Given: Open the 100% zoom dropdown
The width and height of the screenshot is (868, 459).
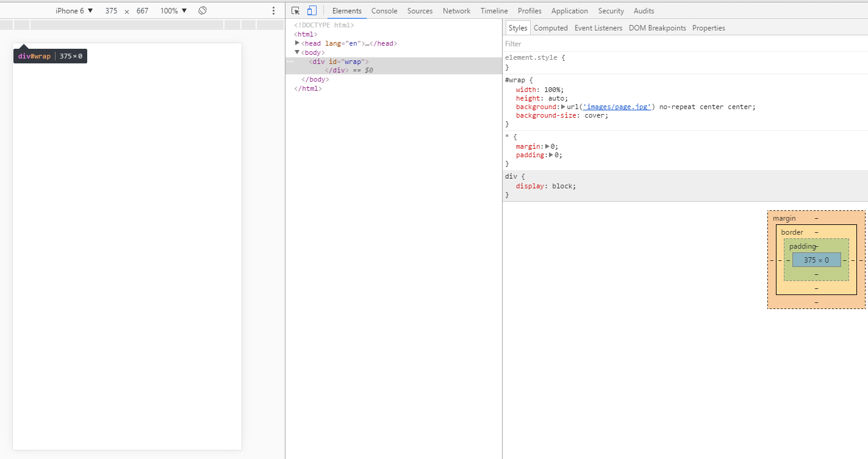Looking at the screenshot, I should click(x=173, y=11).
